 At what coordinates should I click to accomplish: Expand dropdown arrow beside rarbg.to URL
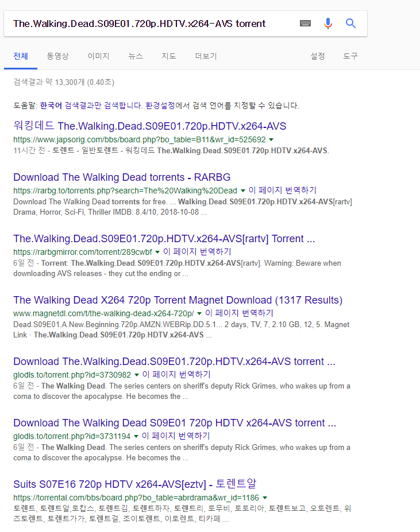coord(242,191)
